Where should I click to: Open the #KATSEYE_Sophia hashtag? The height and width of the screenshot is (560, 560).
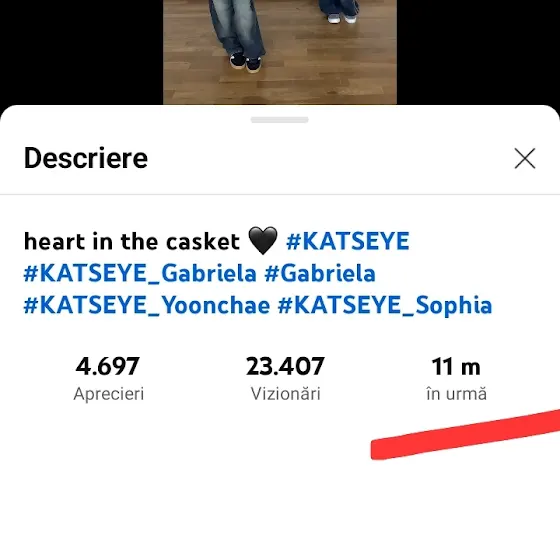385,306
